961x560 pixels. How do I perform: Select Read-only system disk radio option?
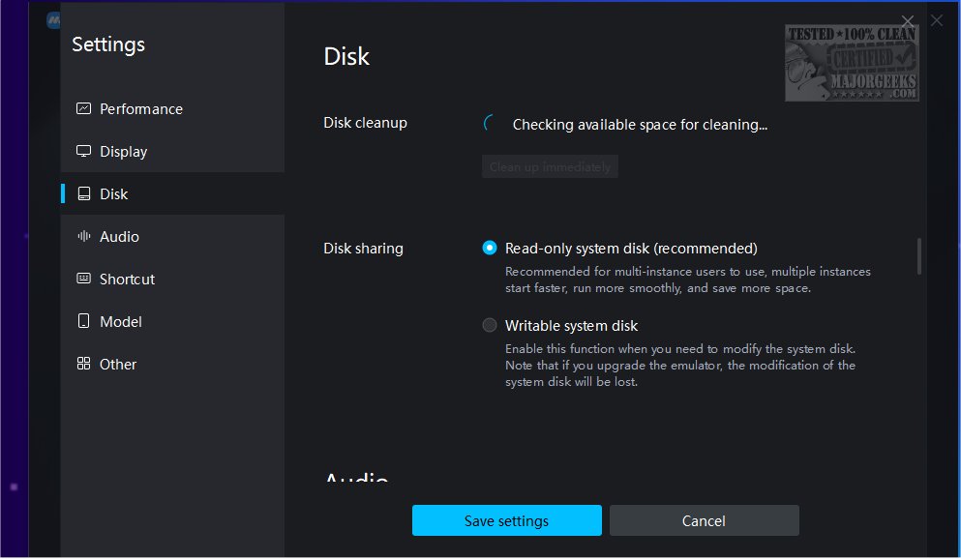490,249
